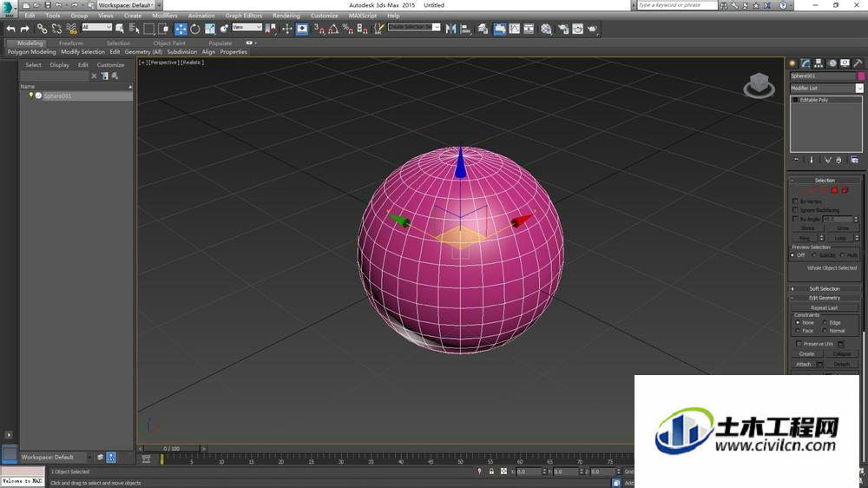Click the pink object color swatch

pos(861,76)
